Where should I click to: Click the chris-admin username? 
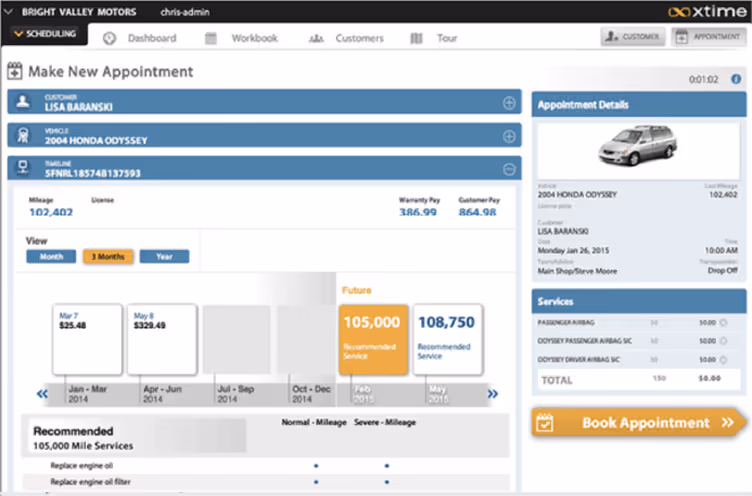click(x=185, y=12)
